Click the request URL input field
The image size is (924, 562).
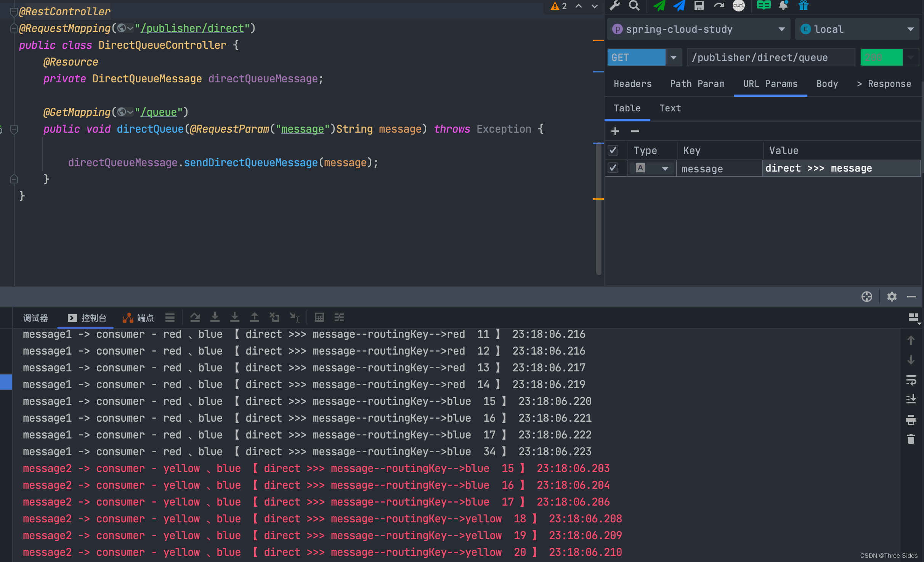point(770,58)
